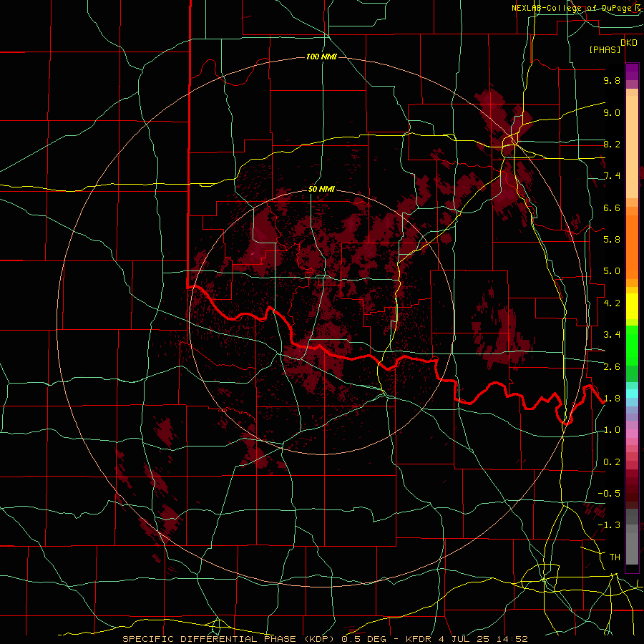Click the 6.6 value on color scale

click(612, 208)
